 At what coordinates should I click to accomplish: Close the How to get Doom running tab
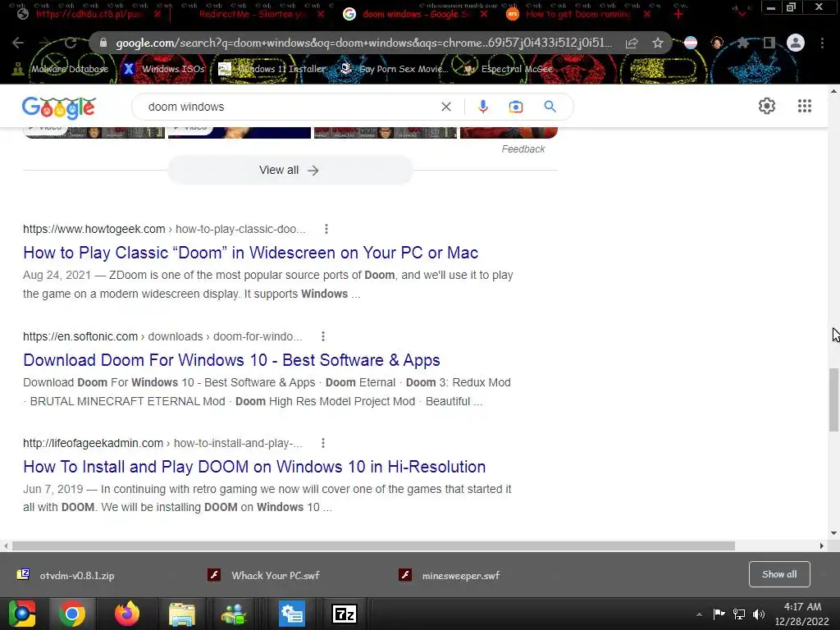coord(646,14)
